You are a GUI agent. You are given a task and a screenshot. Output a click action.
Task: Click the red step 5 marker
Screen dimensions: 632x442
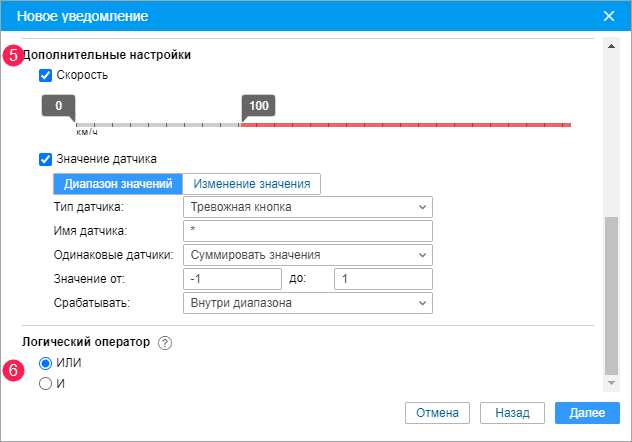[13, 56]
